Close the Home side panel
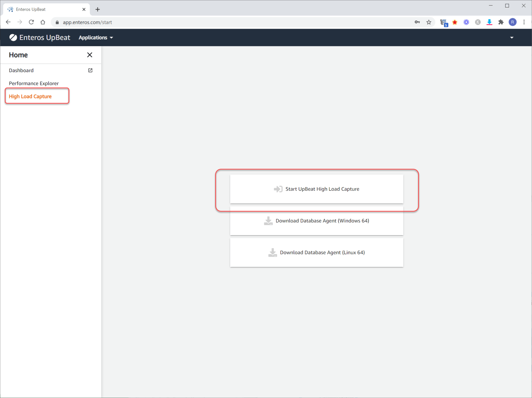 (x=90, y=55)
